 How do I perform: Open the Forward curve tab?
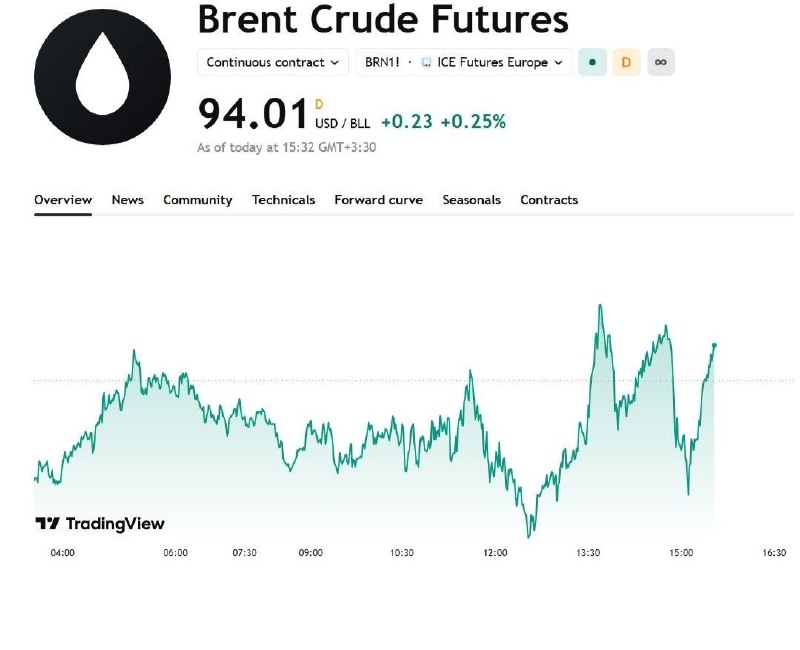click(x=379, y=200)
